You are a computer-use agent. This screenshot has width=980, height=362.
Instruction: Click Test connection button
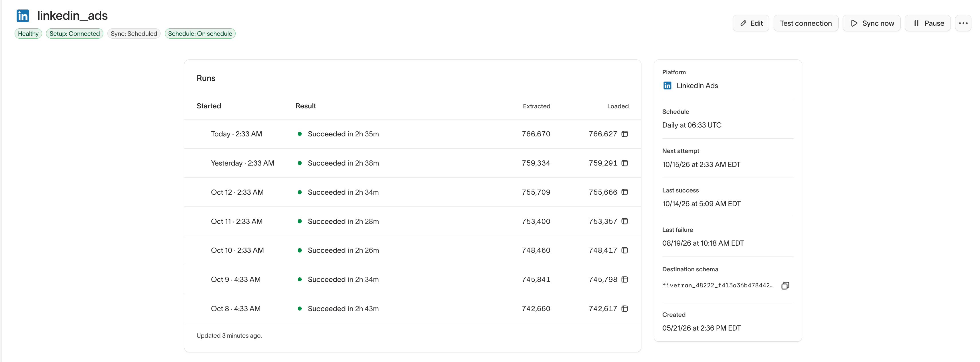click(x=806, y=23)
